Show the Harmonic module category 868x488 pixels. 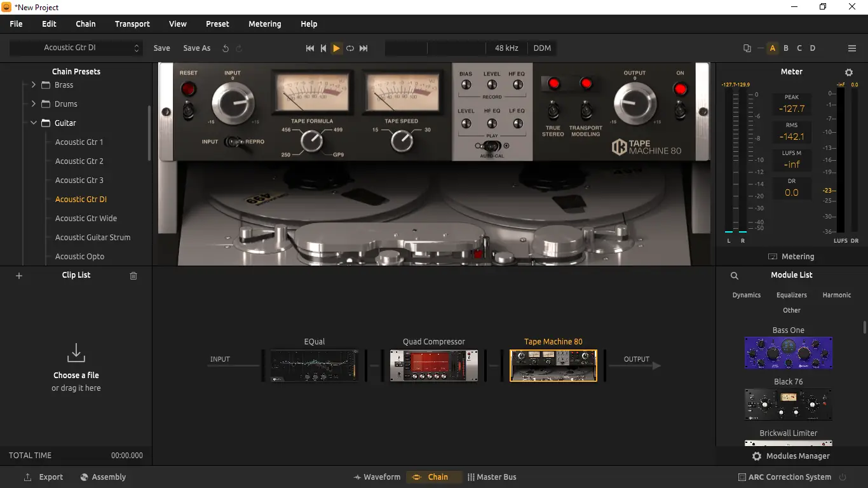point(837,295)
